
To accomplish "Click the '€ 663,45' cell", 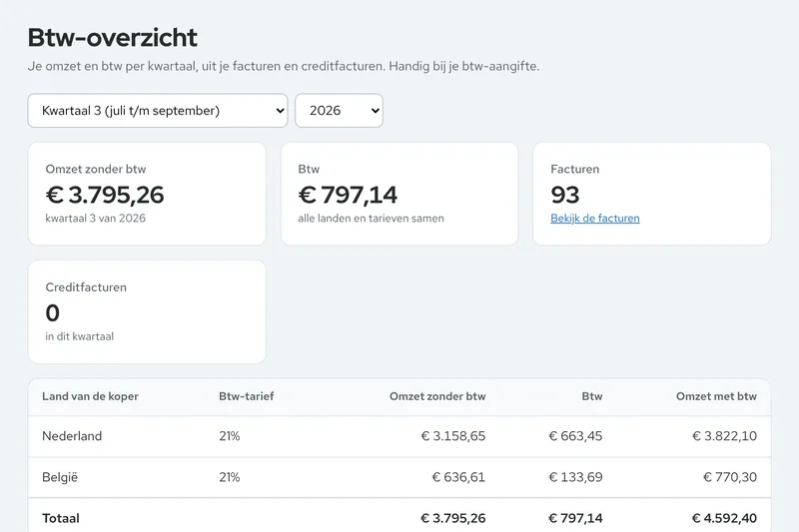I will [x=575, y=436].
